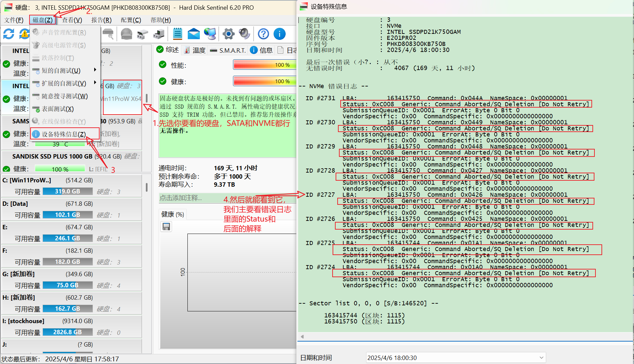Select the 健康 (%) chart tab
Screen dimensions: 634x364
coord(173,214)
